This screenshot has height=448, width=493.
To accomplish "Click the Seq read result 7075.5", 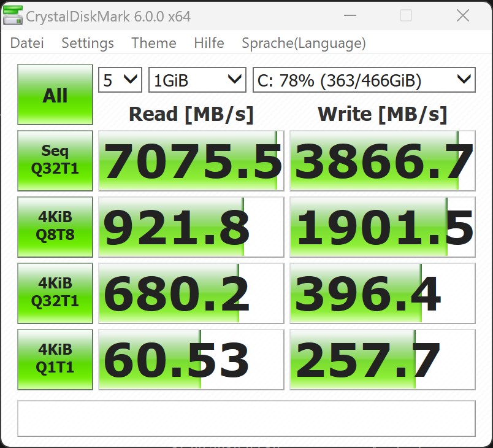I will click(191, 161).
